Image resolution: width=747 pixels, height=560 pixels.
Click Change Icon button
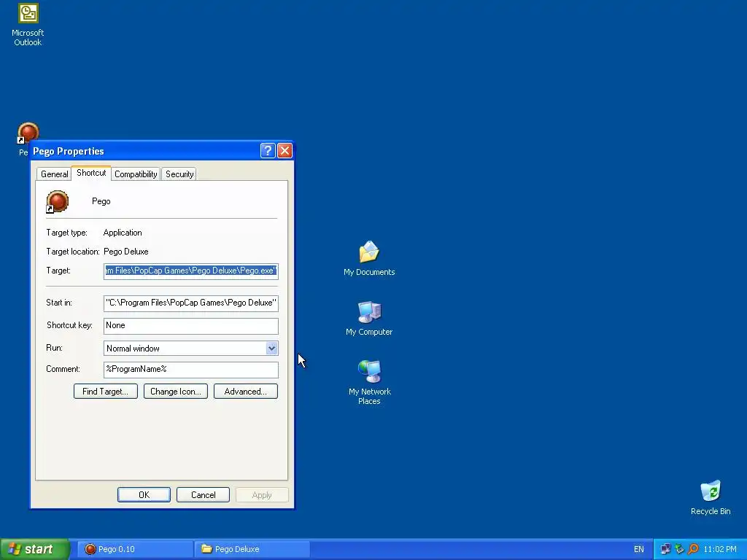point(176,392)
